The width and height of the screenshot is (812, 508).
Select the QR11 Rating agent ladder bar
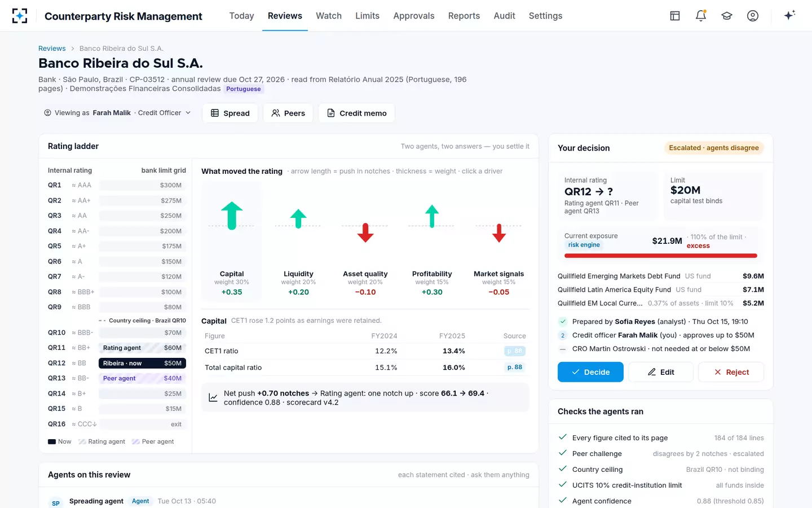point(142,348)
